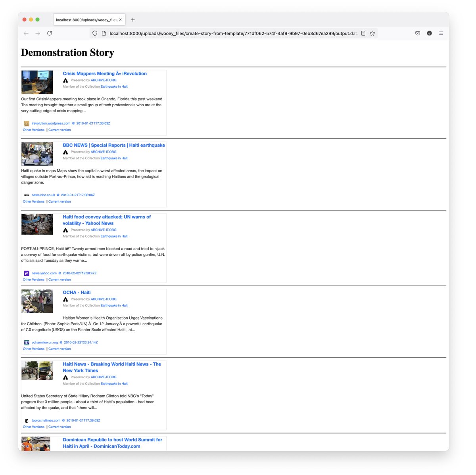This screenshot has height=475, width=476.
Task: Click the Crisis Mappers card thumbnail image
Action: [37, 82]
